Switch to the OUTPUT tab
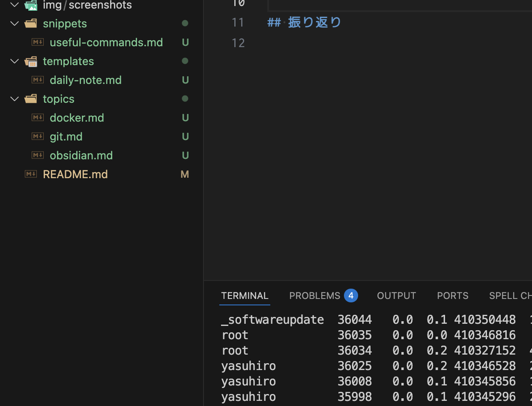This screenshot has height=406, width=532. pyautogui.click(x=396, y=296)
